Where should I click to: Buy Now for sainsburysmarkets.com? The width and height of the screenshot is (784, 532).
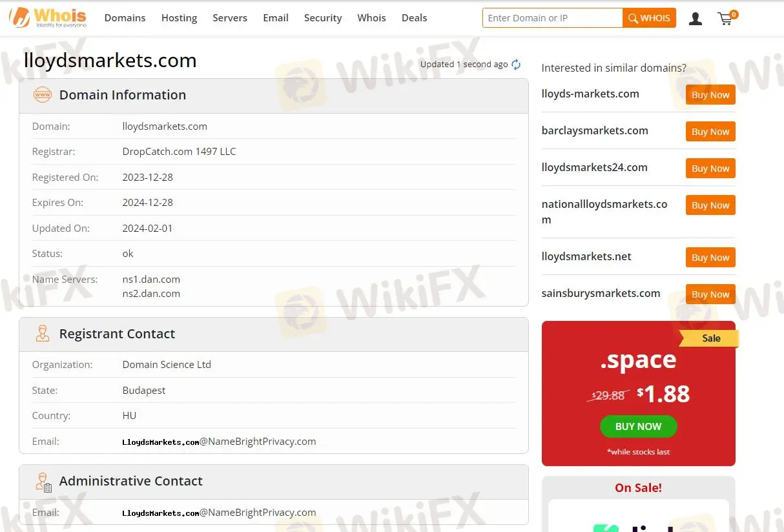pos(710,294)
